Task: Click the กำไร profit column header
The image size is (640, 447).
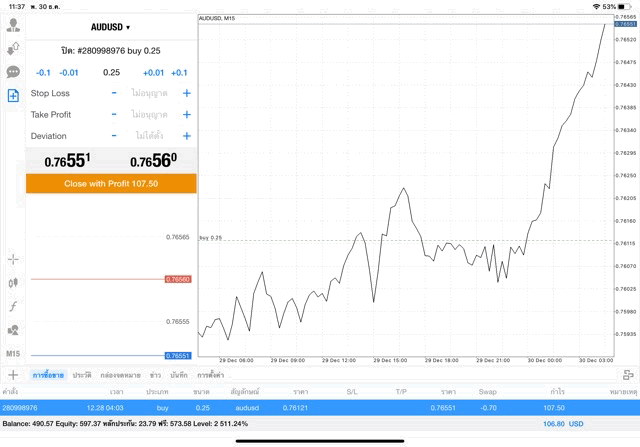Action: (558, 391)
